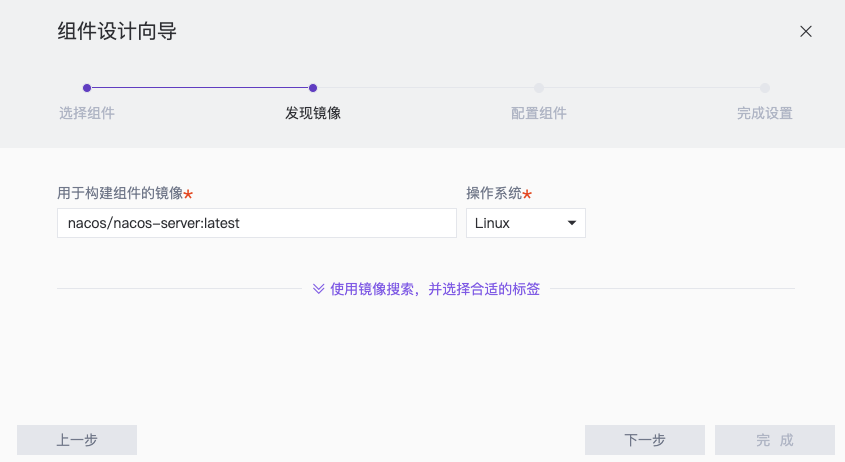The image size is (845, 462).
Task: Go to the 选择组件 step label
Action: [87, 113]
